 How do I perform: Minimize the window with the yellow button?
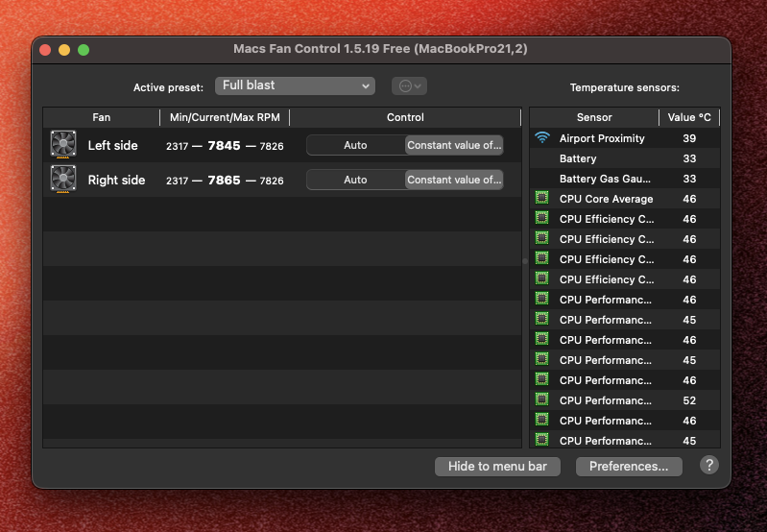64,50
